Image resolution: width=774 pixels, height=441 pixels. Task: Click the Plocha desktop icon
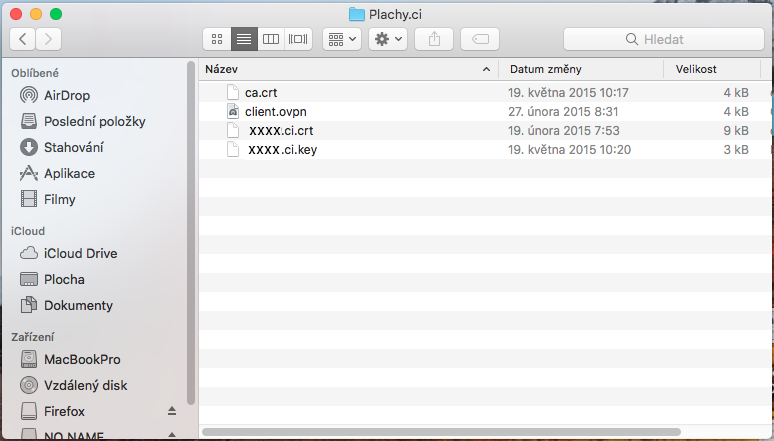tap(29, 279)
